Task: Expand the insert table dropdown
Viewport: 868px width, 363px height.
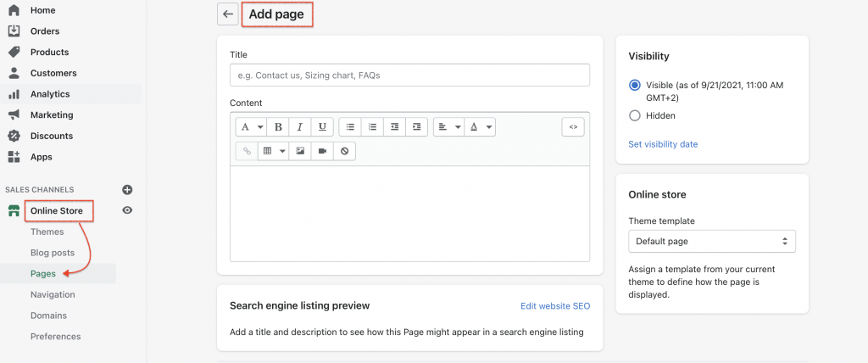Action: click(x=273, y=151)
